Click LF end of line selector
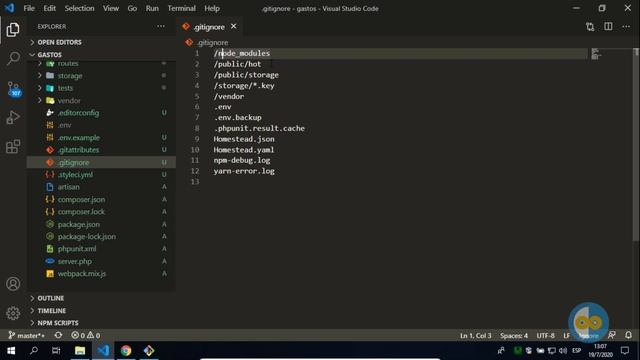640x360 pixels. (x=566, y=336)
